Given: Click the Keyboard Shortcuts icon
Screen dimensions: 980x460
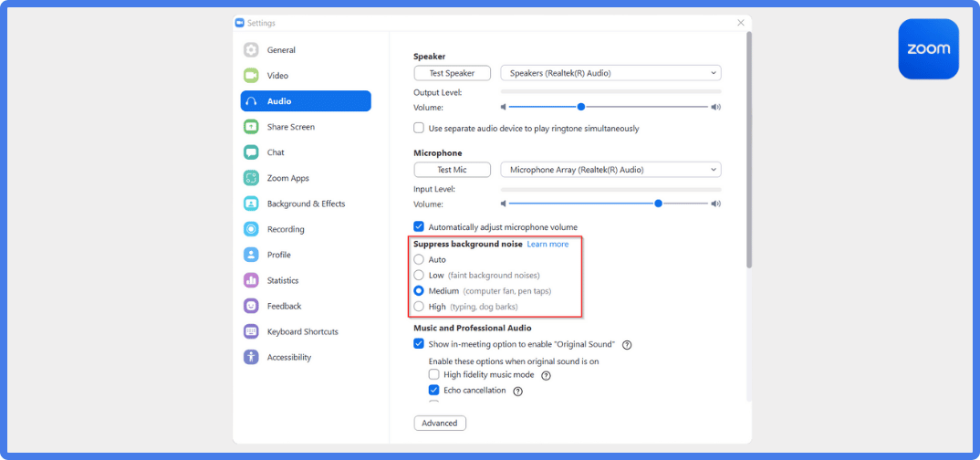Looking at the screenshot, I should coord(251,332).
